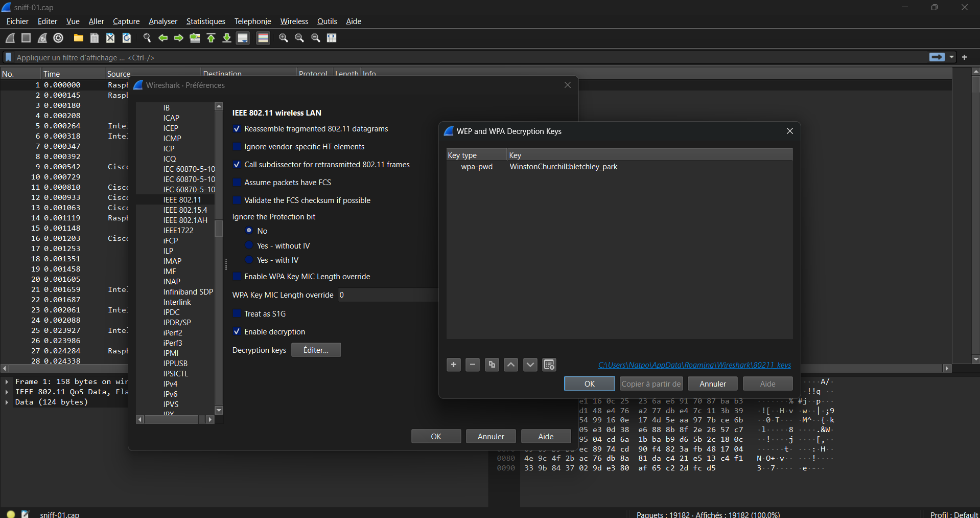Viewport: 980px width, 518px height.
Task: Click the add new key plus button
Action: (453, 365)
